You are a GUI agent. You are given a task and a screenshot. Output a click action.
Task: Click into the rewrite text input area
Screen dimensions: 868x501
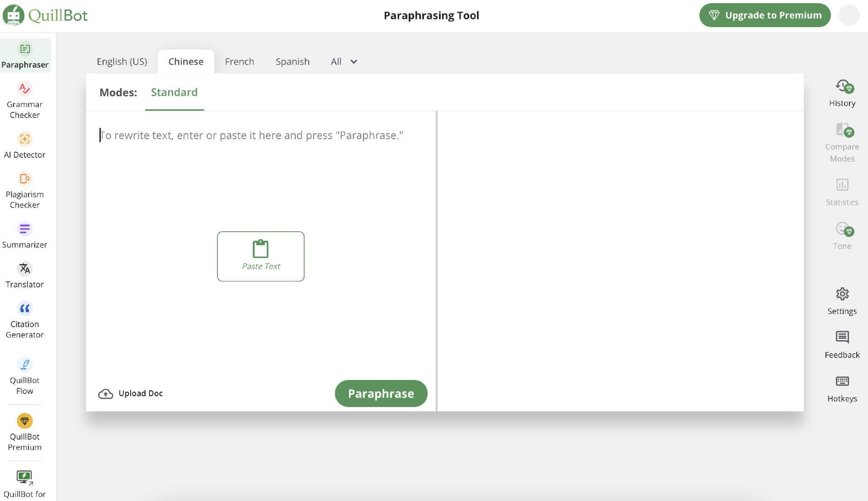tap(260, 181)
